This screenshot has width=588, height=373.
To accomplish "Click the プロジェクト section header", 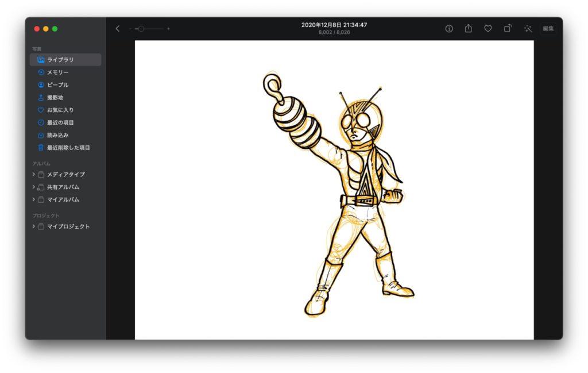I will click(46, 216).
